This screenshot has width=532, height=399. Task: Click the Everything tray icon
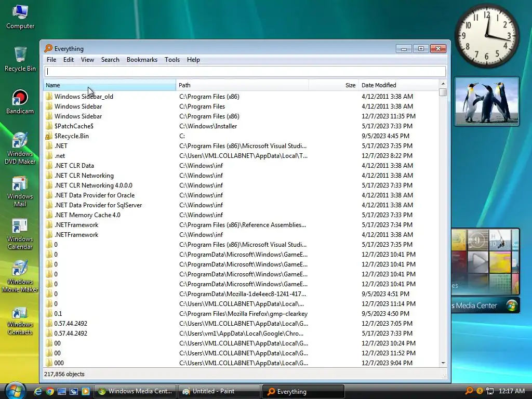(x=469, y=391)
